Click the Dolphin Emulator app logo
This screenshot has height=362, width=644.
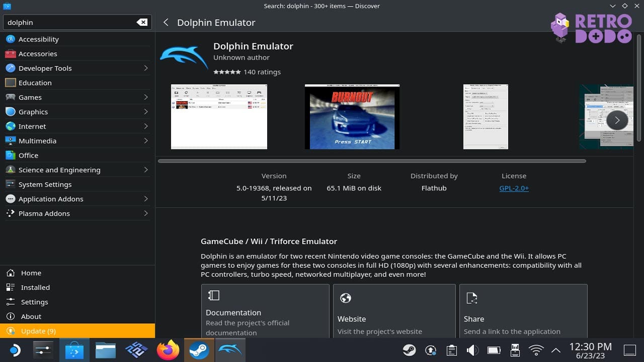tap(184, 56)
